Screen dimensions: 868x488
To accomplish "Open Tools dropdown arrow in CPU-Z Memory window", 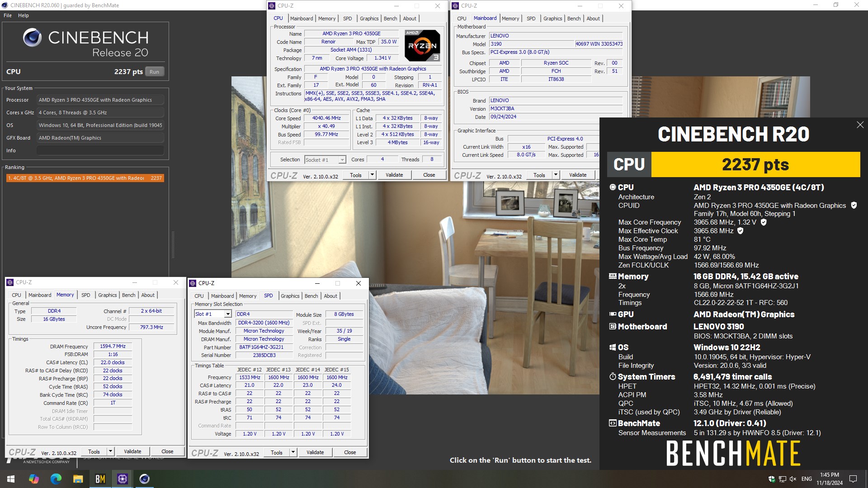I will tap(110, 451).
